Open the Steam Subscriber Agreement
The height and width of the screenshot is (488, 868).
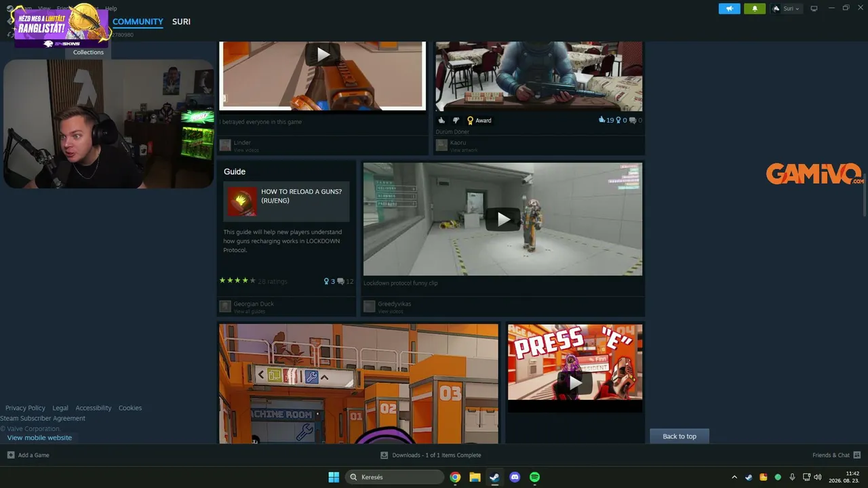tap(43, 418)
